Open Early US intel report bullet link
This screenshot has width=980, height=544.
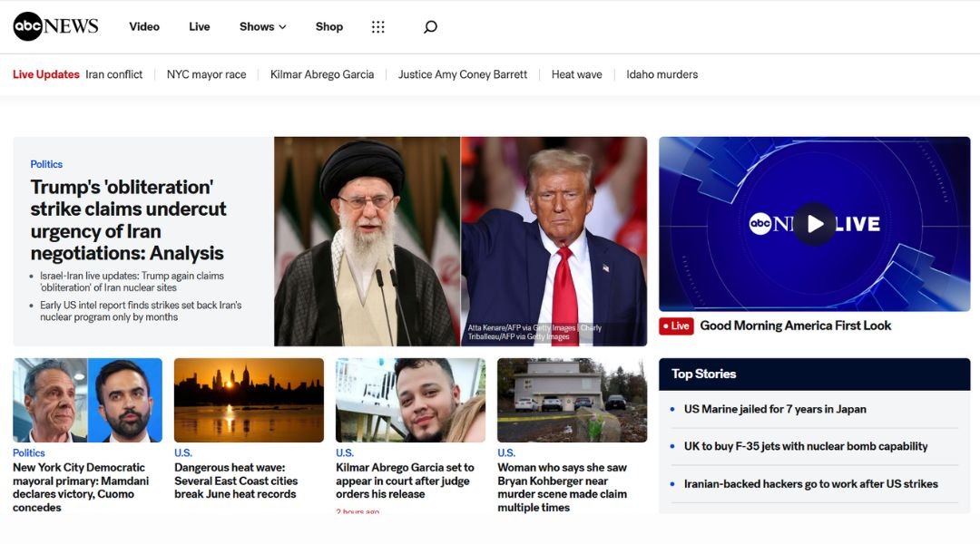coord(141,311)
